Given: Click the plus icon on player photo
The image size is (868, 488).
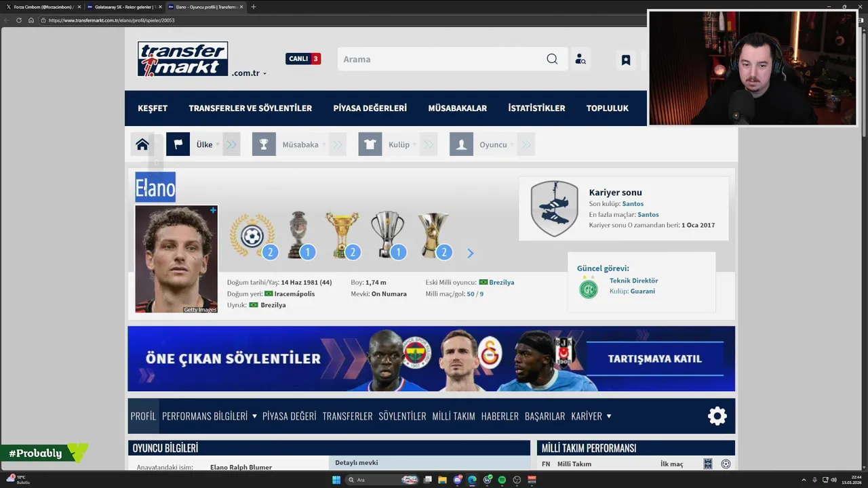Looking at the screenshot, I should (x=213, y=210).
